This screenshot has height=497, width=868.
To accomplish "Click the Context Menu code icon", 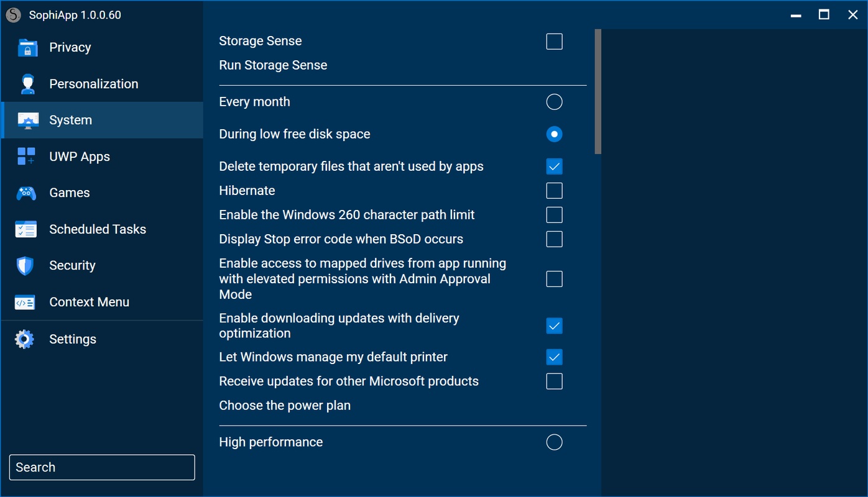I will [25, 303].
